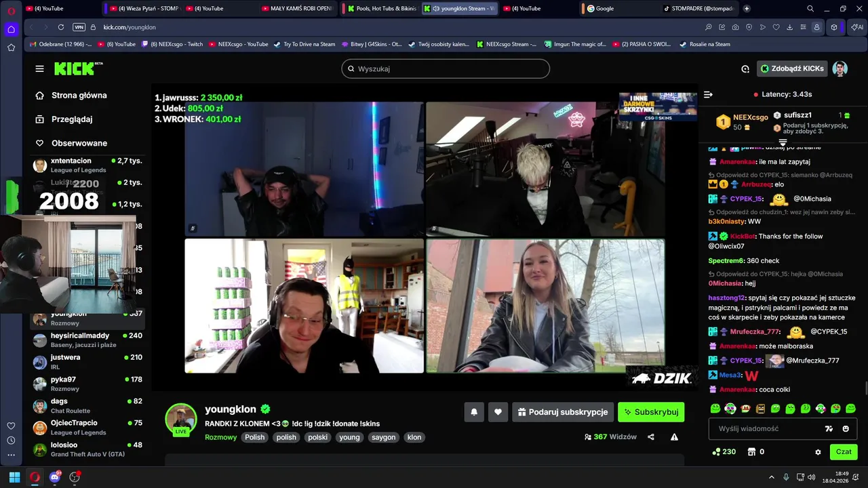Open Opera downloads icon in toolbar
This screenshot has height=488, width=868.
789,27
